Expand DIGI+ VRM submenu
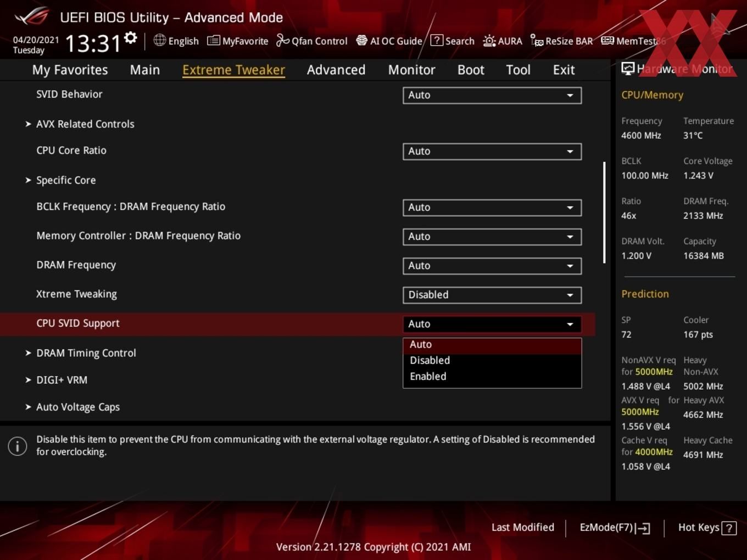Screen dimensions: 747x560 [62, 380]
